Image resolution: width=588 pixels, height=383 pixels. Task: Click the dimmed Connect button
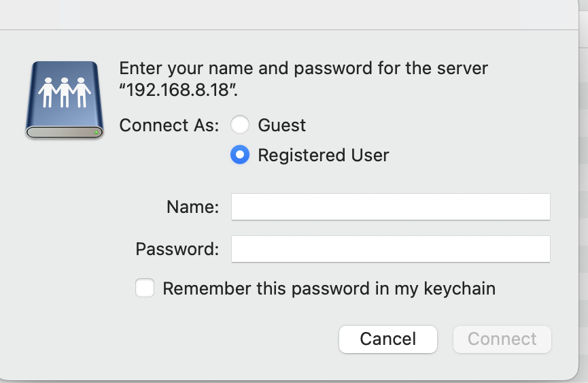(x=502, y=339)
